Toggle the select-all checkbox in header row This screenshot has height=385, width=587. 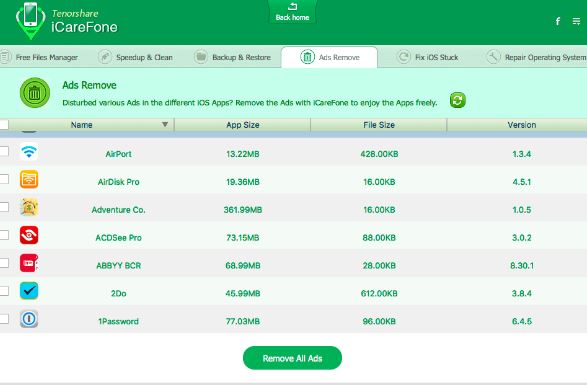pos(4,125)
